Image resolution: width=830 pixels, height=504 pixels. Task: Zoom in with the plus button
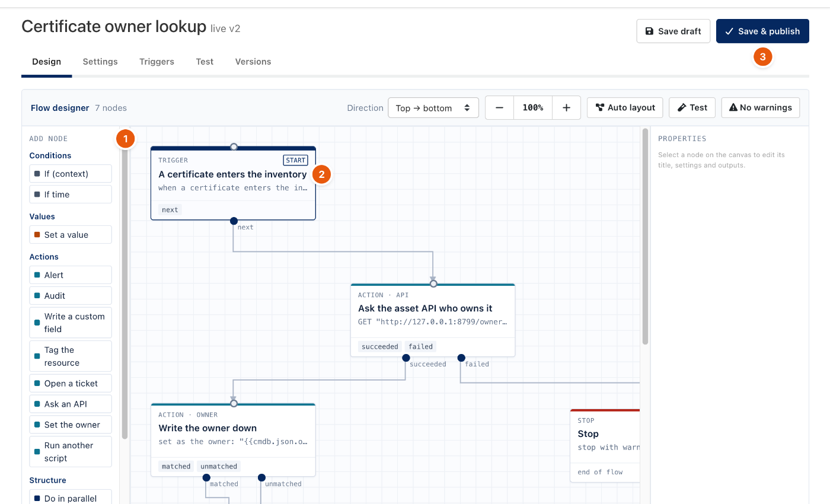[x=566, y=108]
